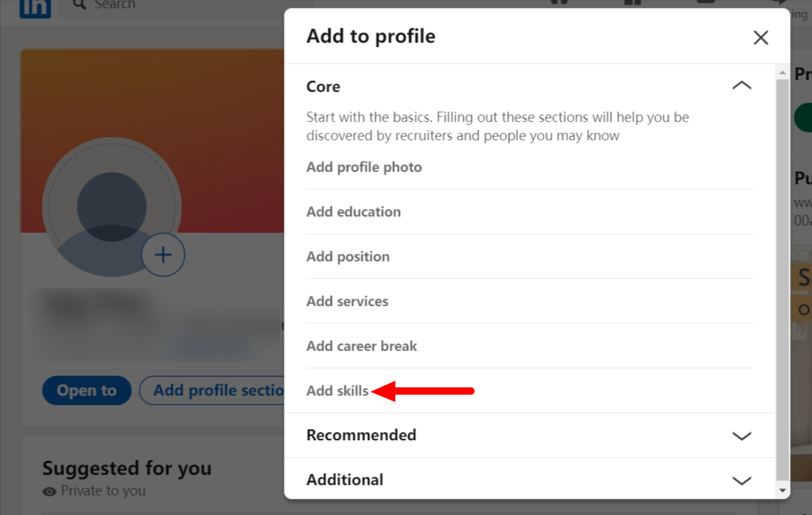
Task: Click the dialog scrollbar down arrow
Action: pos(783,490)
